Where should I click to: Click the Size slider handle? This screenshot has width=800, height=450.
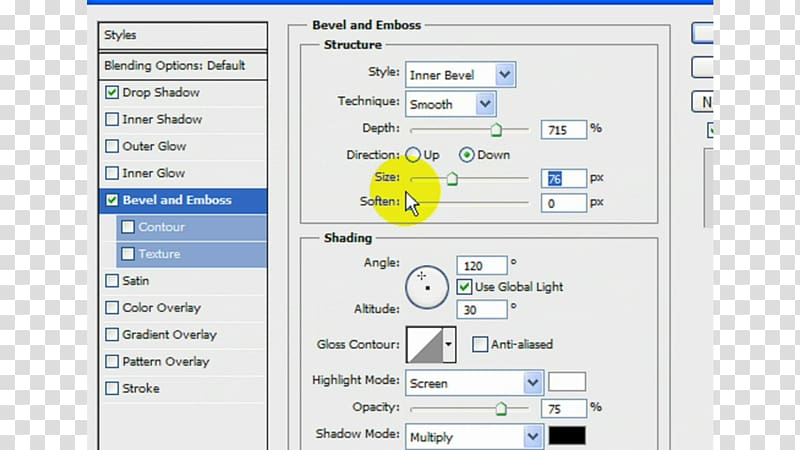tap(452, 179)
